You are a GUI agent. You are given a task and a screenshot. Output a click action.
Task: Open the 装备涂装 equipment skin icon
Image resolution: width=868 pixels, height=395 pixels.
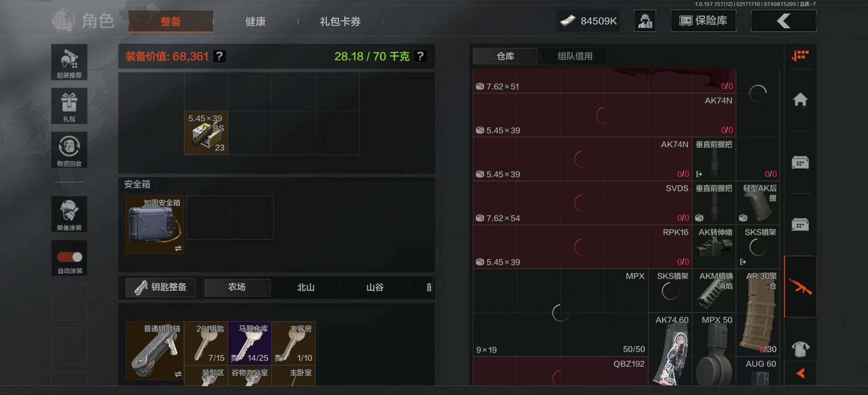[69, 214]
